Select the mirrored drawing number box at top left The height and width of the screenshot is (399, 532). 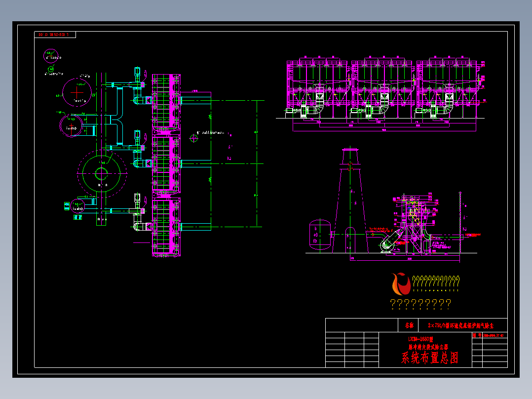55,35
